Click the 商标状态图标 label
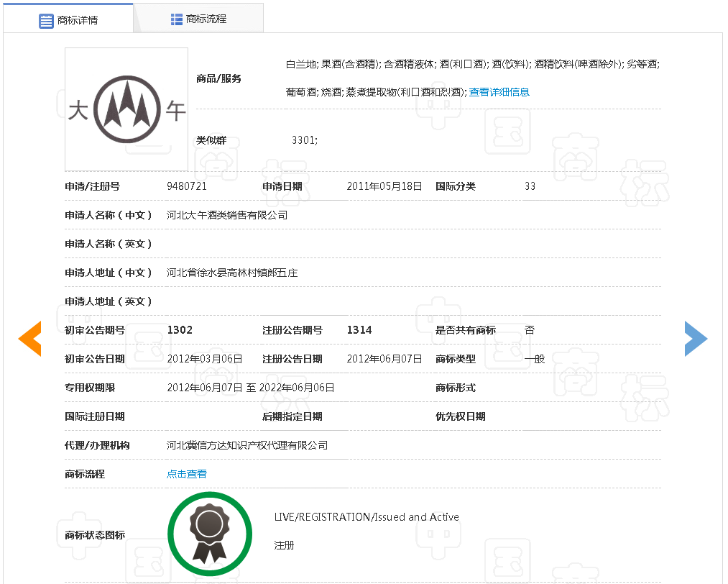The height and width of the screenshot is (584, 728). [95, 535]
